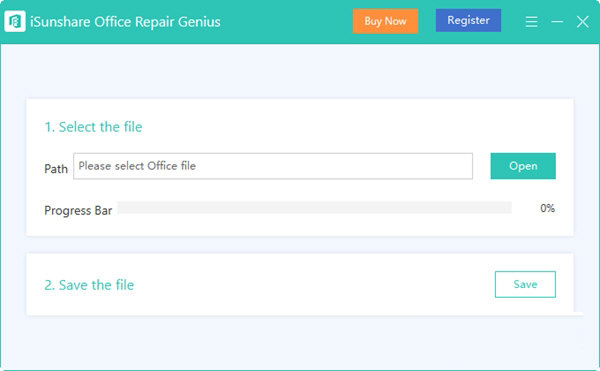600x371 pixels.
Task: Minimize the Office Repair Genius window
Action: pyautogui.click(x=557, y=21)
